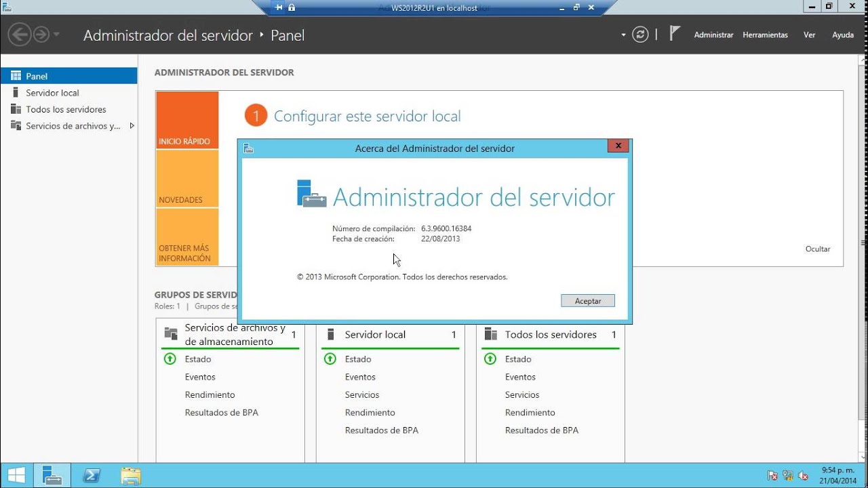
Task: Open the NOVEDADES tile
Action: (x=187, y=179)
